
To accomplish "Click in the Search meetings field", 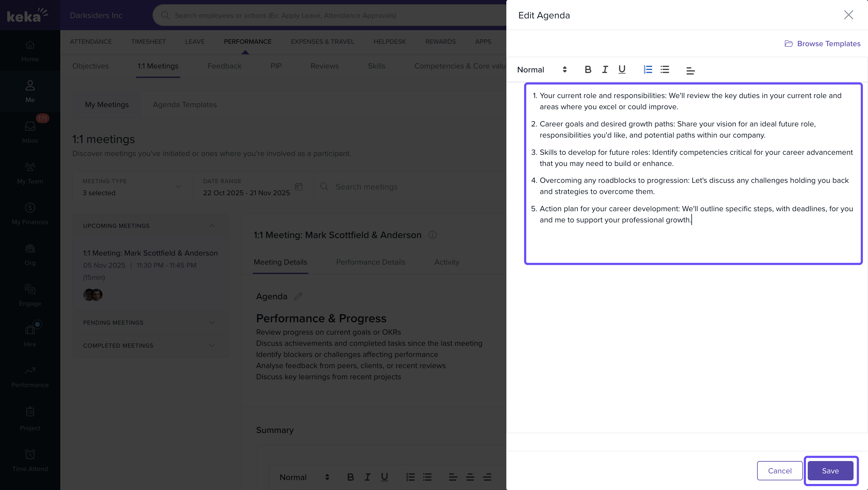I will click(x=404, y=187).
